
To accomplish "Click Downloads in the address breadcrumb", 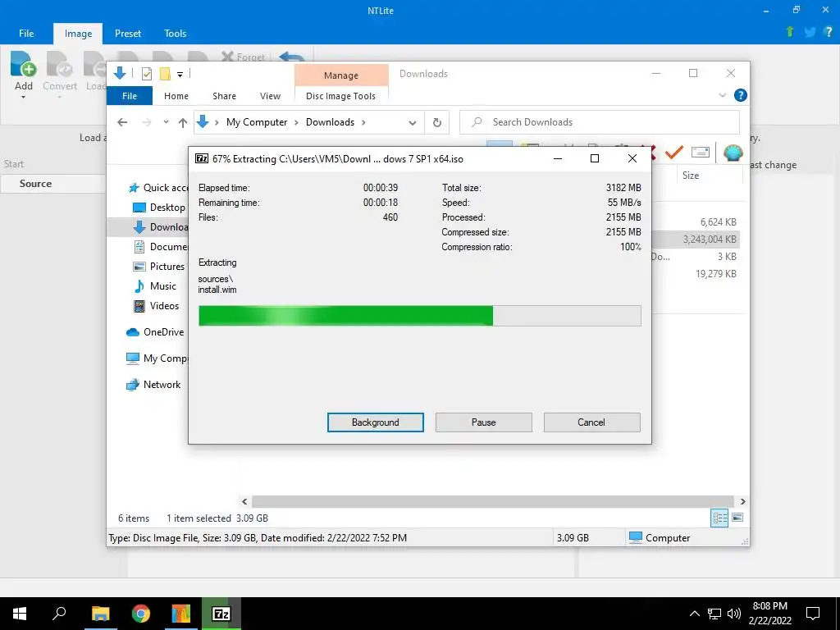I will (330, 122).
